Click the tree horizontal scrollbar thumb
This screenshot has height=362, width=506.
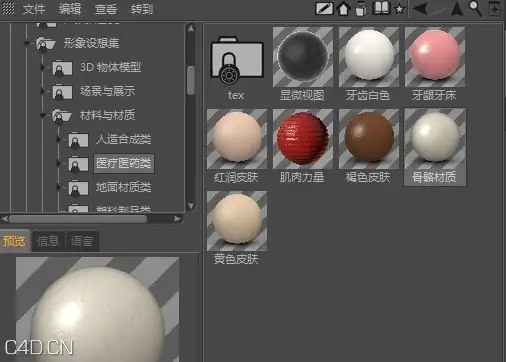click(x=78, y=219)
